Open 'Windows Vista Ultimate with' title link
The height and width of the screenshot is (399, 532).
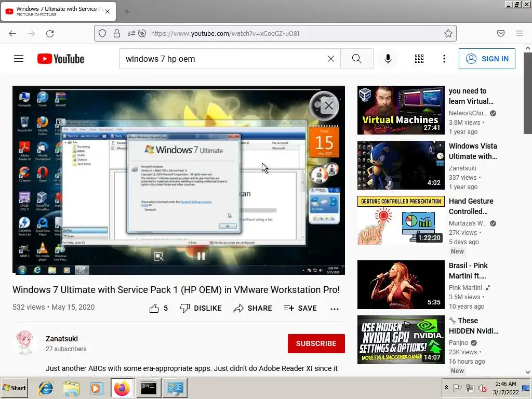tap(473, 151)
